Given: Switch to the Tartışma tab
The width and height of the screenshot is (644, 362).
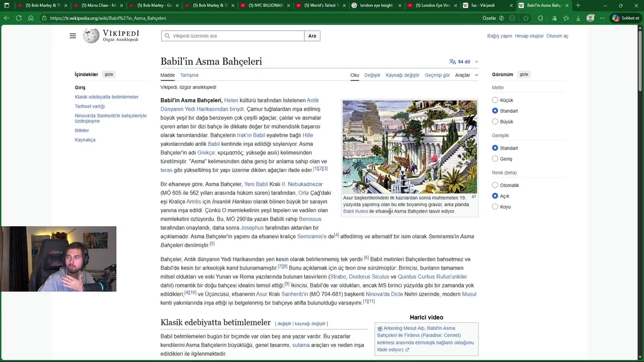Looking at the screenshot, I should pyautogui.click(x=189, y=75).
